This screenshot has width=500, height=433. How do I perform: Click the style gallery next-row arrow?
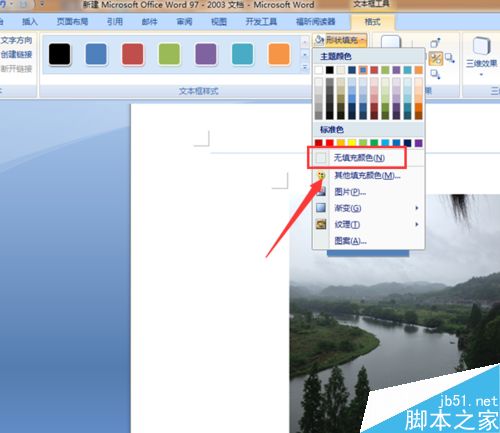(304, 55)
